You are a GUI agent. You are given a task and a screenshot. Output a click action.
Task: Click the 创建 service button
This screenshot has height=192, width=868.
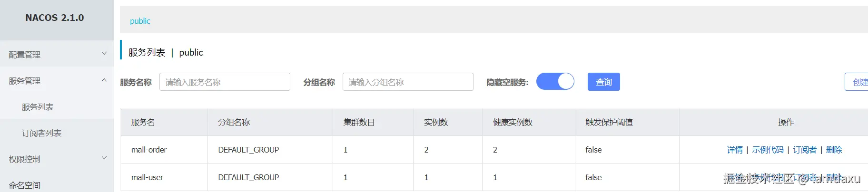click(857, 82)
